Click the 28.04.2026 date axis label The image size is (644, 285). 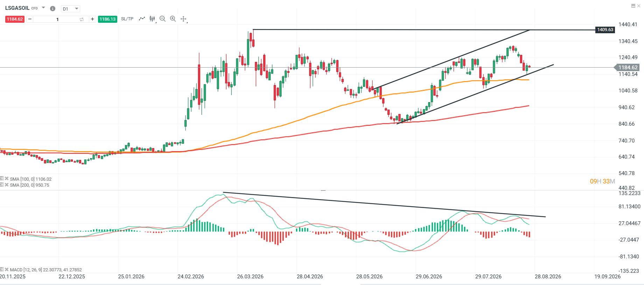point(310,277)
